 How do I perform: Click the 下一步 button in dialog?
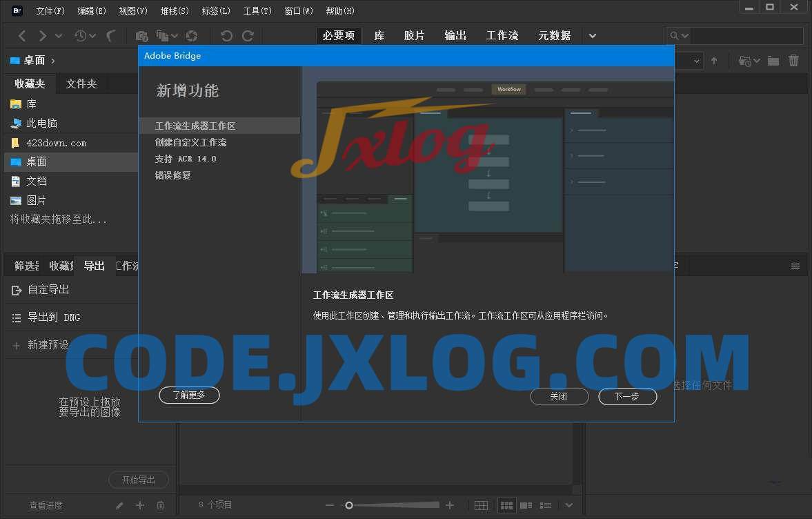627,396
